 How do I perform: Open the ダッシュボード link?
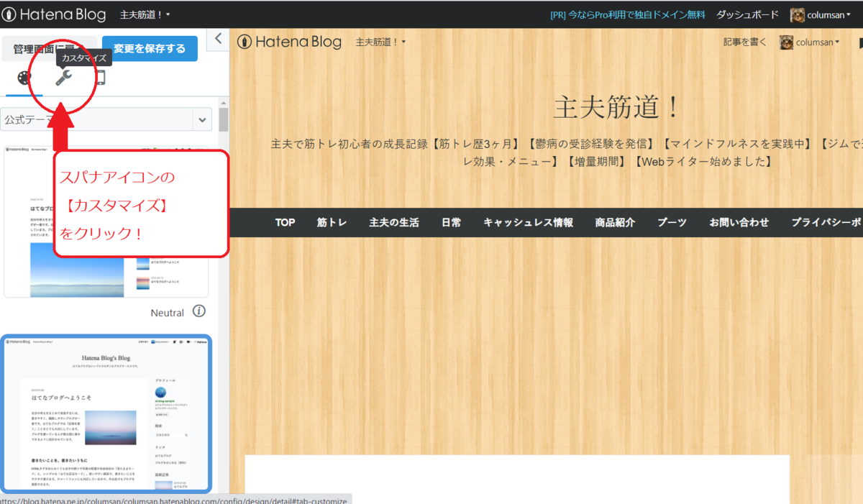747,14
